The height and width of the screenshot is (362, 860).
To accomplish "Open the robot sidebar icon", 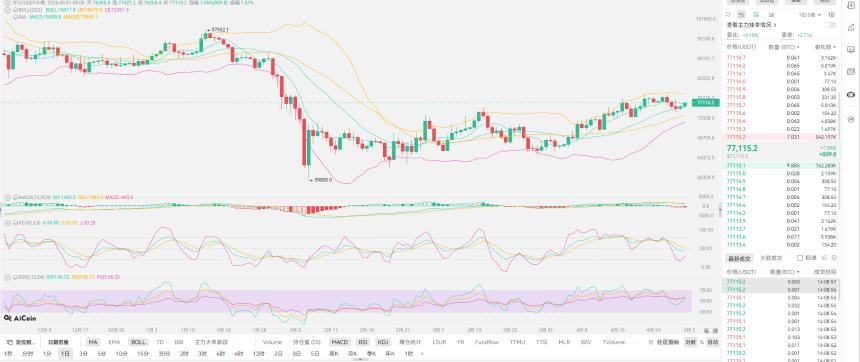I will click(x=851, y=95).
